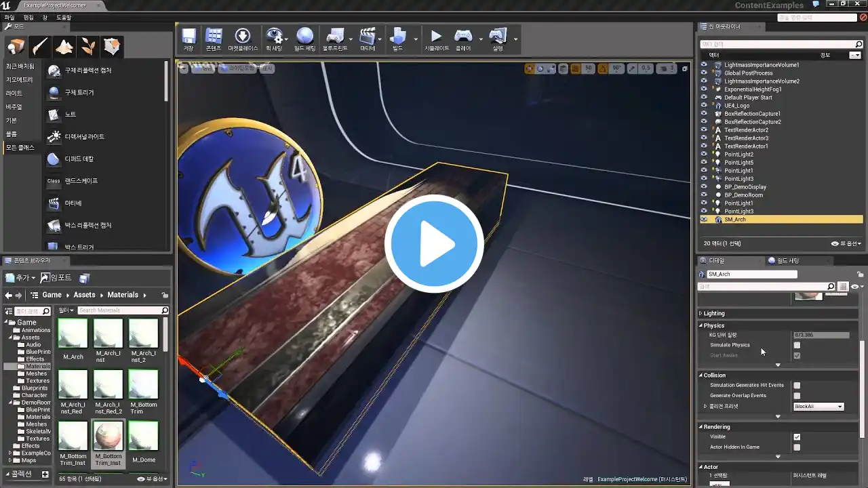Select the M_Dome material thumbnail
This screenshot has height=488, width=868.
coord(144,437)
